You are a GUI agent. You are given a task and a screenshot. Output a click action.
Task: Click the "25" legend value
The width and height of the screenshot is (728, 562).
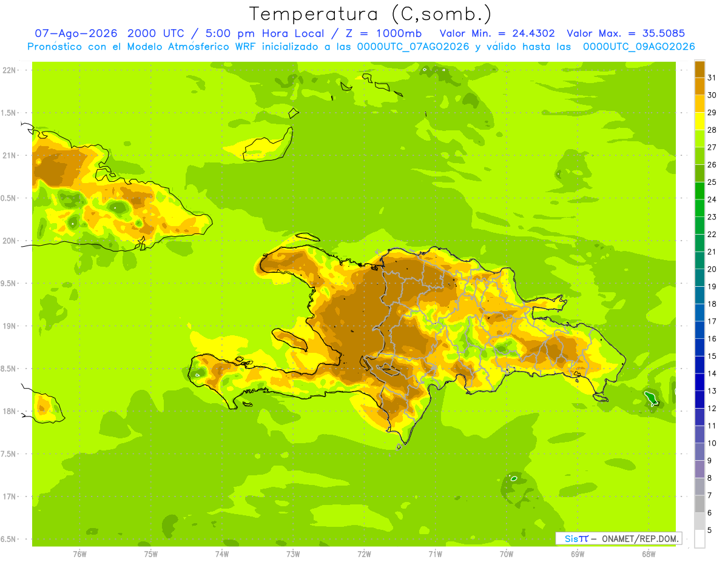click(x=712, y=182)
